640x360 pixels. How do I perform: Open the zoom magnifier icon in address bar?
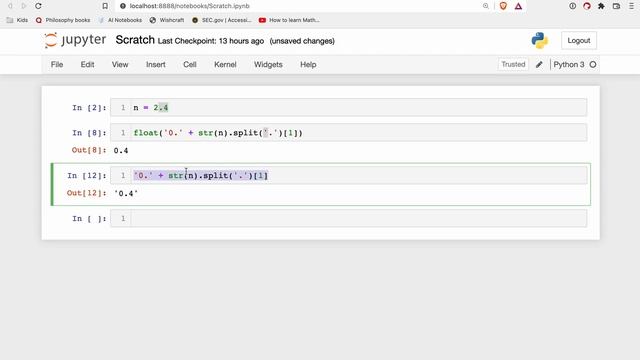coord(485,6)
